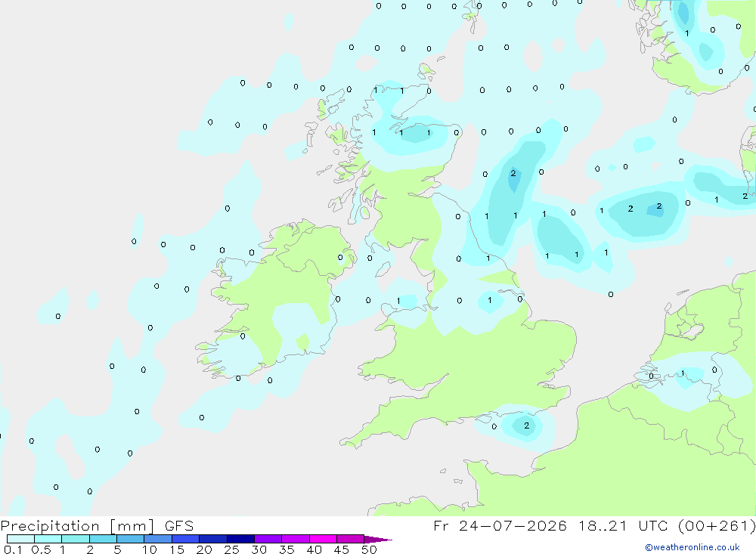Click the 0.1–0.5 mm legend color swatch
The width and height of the screenshot is (756, 554).
20,539
